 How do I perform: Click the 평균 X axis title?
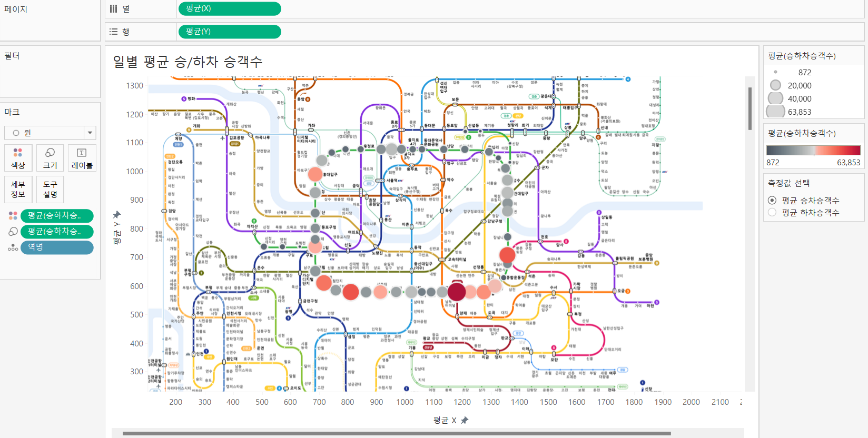[x=445, y=420]
